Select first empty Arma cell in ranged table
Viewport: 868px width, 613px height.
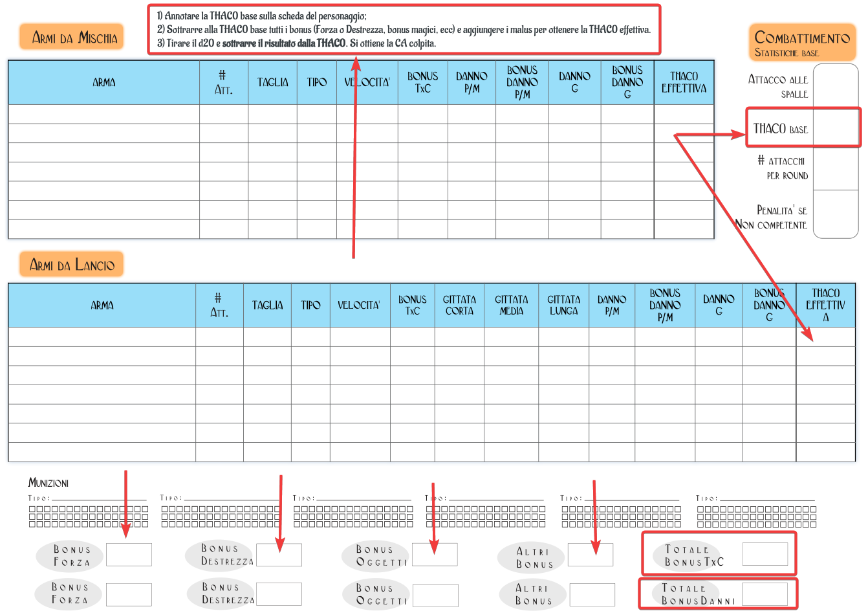pos(102,337)
